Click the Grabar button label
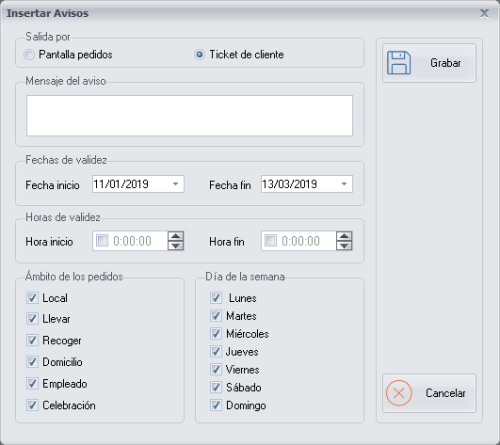This screenshot has width=500, height=445. click(x=445, y=63)
